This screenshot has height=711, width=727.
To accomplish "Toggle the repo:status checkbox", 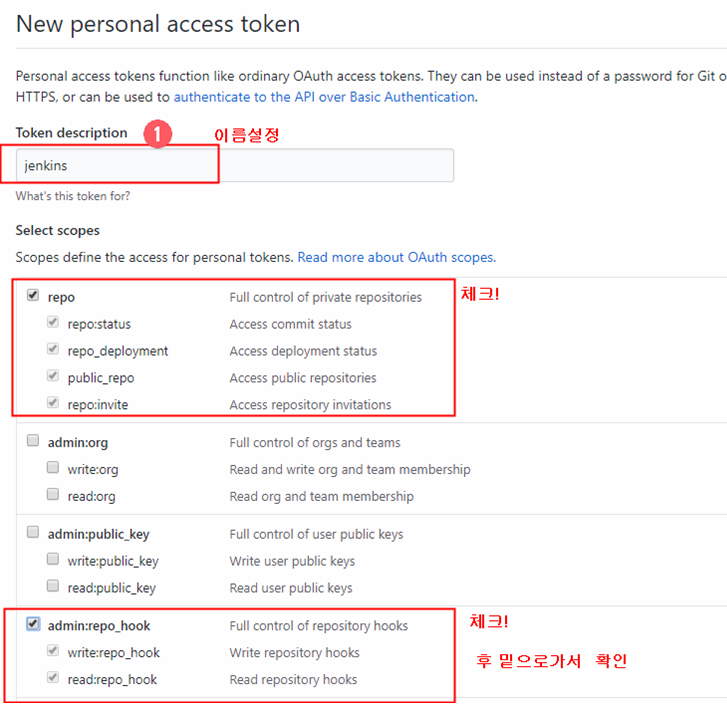I will point(53,322).
